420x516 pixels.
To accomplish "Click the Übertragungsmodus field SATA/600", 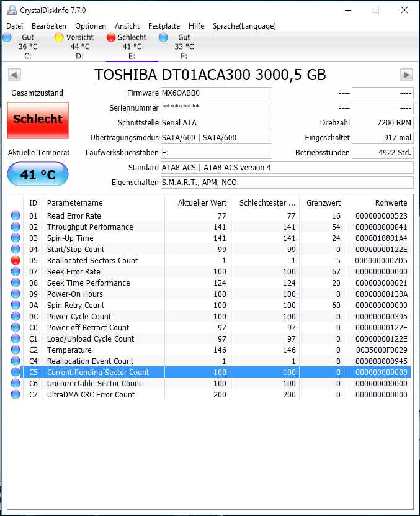I will (x=217, y=138).
